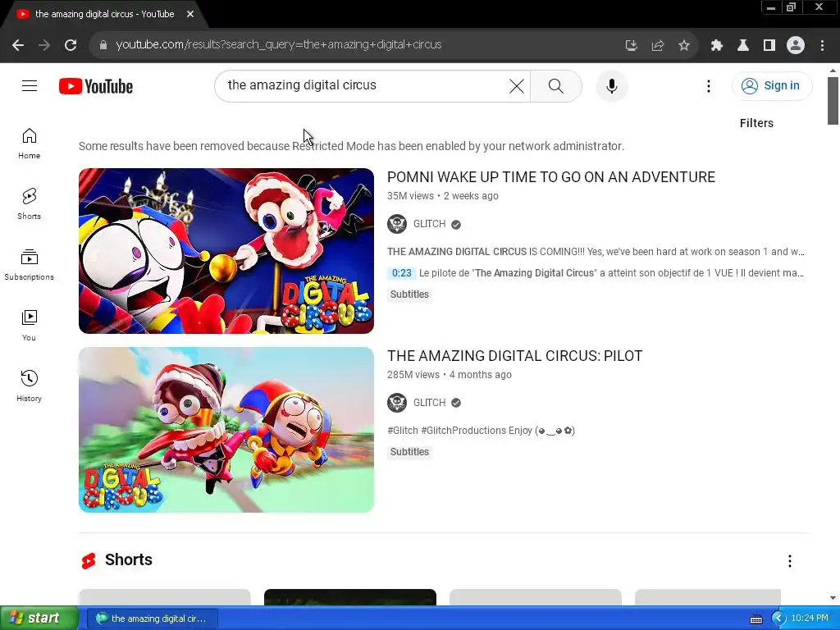Click the #Glitch #GlitchProductions description
Viewport: 840px width, 630px height.
click(x=481, y=431)
